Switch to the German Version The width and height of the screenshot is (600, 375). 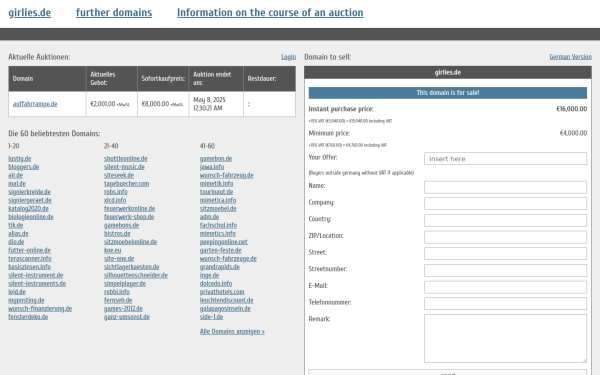[x=571, y=57]
